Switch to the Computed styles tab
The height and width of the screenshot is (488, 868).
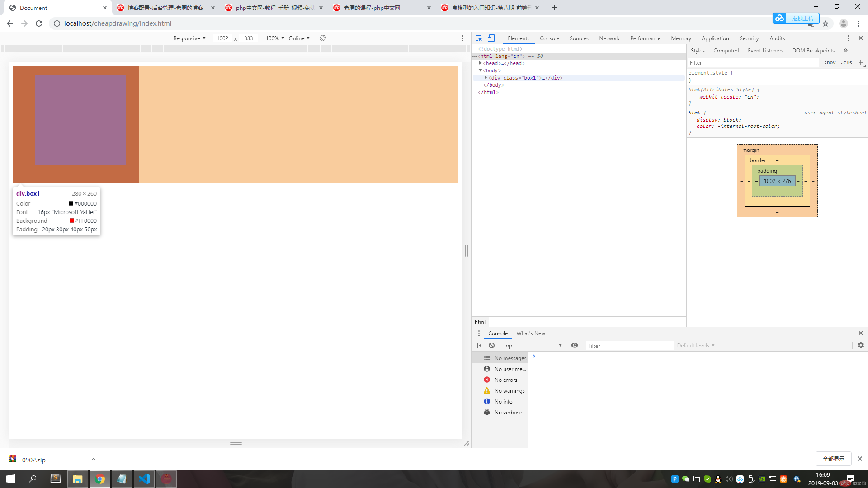click(726, 51)
